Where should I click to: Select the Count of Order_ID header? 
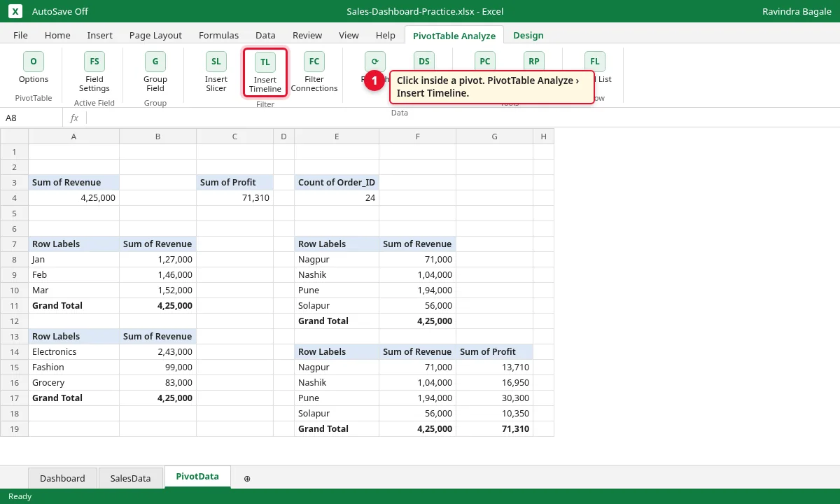coord(337,182)
